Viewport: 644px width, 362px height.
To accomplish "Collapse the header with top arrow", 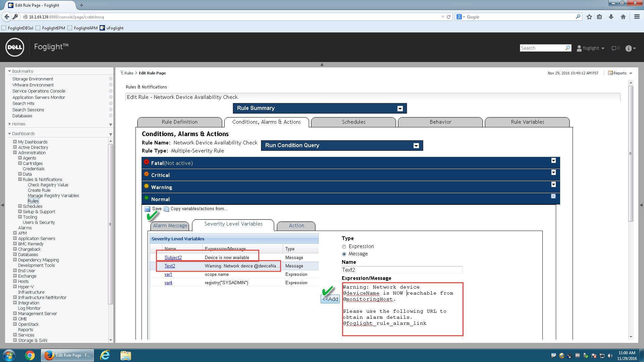I will 322,64.
